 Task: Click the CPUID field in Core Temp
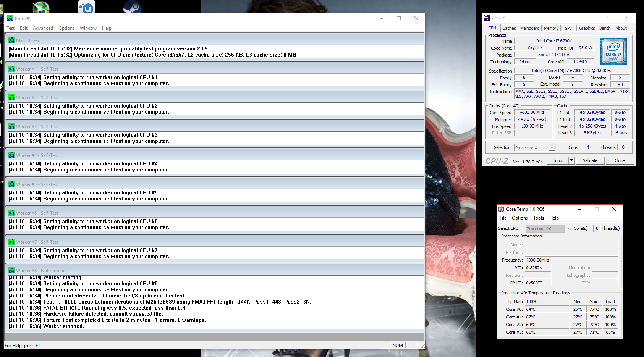[538, 283]
